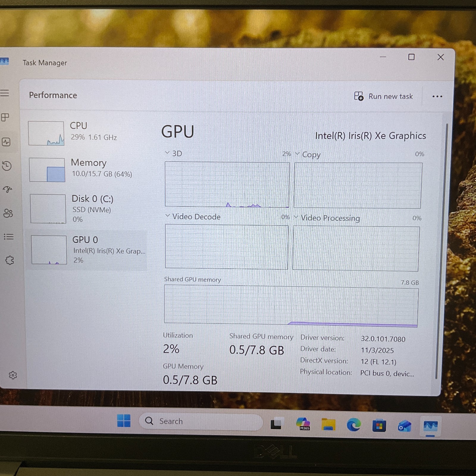Image resolution: width=476 pixels, height=476 pixels.
Task: Click the Performance page scrollbar
Action: pos(442,251)
